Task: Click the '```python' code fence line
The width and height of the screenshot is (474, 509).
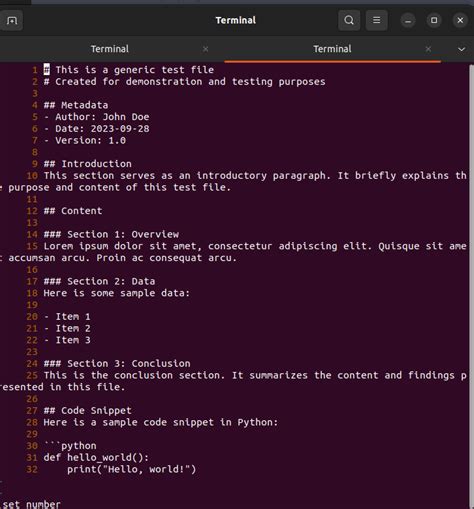Action: point(70,446)
